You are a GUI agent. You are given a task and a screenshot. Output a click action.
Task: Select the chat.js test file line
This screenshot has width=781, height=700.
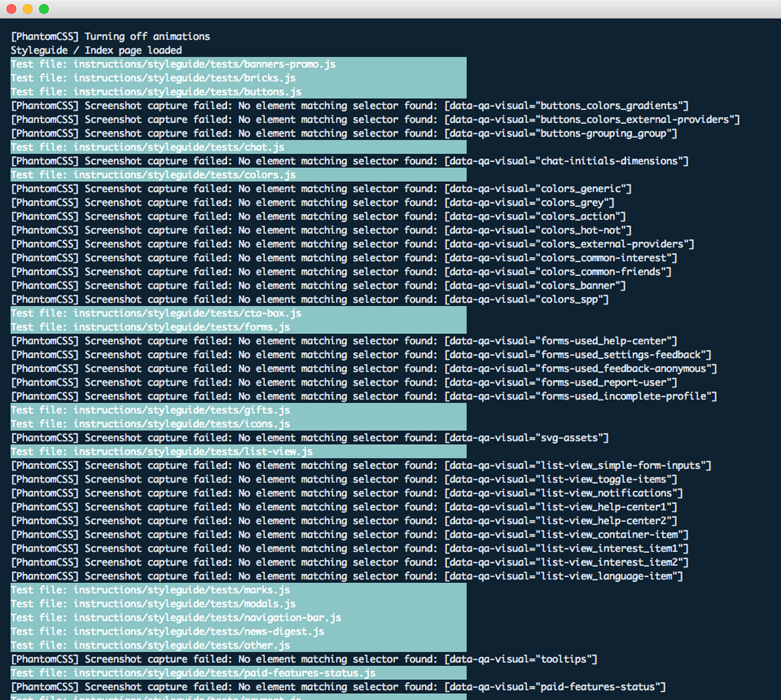239,147
